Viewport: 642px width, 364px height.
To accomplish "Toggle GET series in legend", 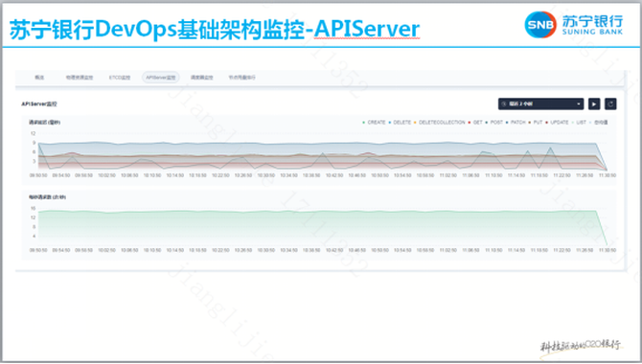I will tap(475, 123).
